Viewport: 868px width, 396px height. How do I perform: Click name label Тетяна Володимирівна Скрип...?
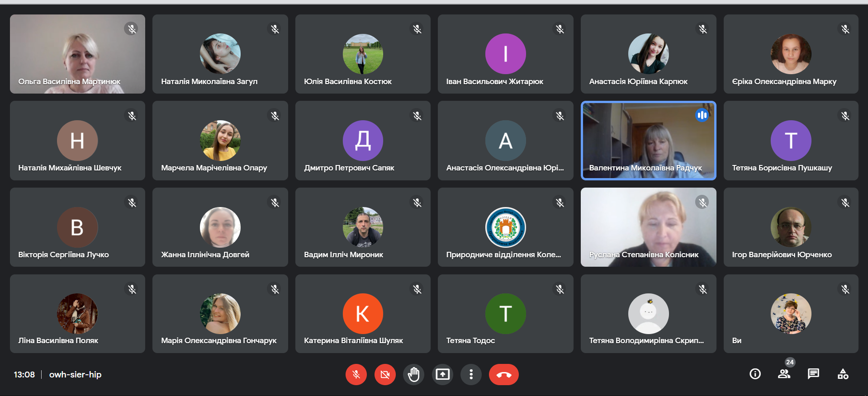click(x=646, y=340)
